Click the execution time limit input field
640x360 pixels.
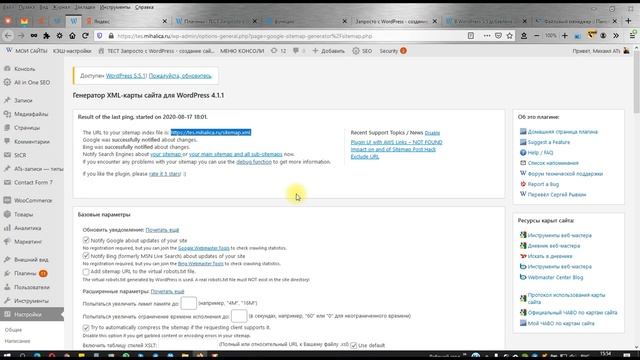pos(239,316)
